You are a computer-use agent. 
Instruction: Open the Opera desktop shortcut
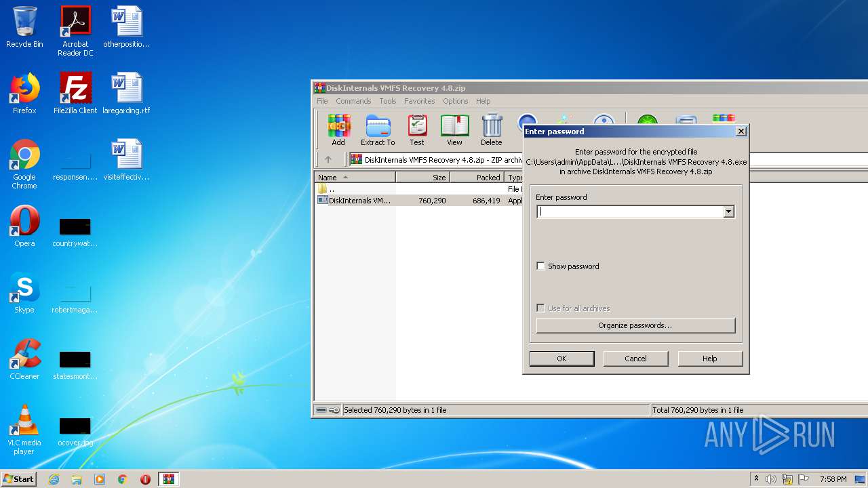24,226
